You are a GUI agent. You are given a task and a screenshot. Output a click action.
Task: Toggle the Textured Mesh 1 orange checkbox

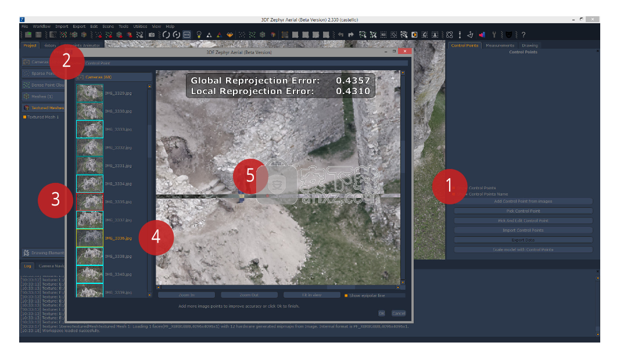tap(24, 117)
